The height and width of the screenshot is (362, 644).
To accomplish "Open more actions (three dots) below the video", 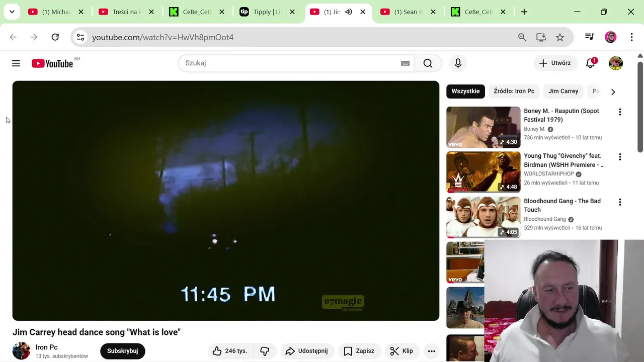I will pos(431,351).
